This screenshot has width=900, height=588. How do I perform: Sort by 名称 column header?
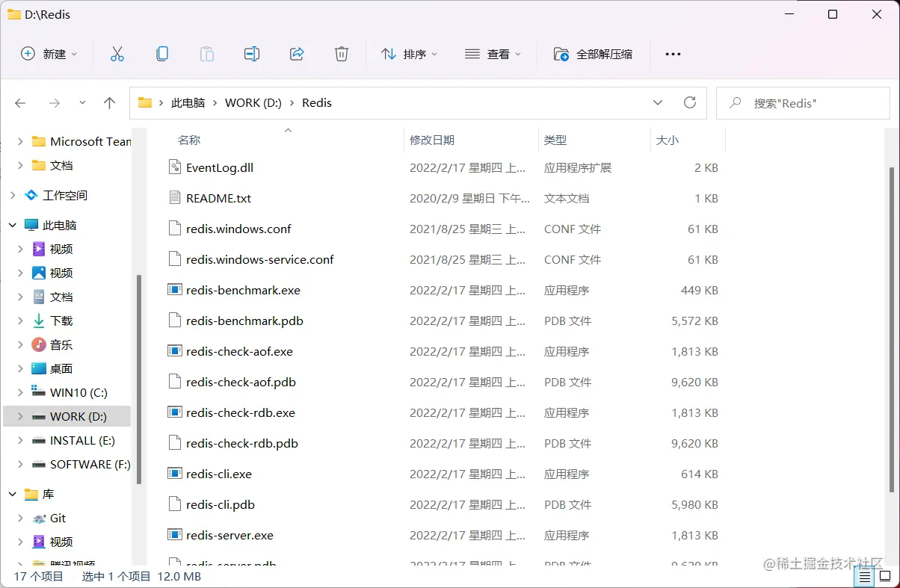coord(189,140)
